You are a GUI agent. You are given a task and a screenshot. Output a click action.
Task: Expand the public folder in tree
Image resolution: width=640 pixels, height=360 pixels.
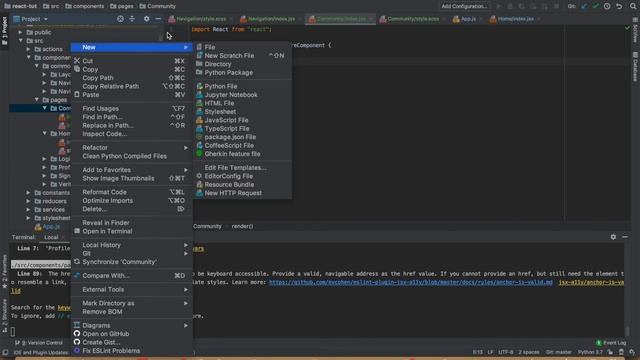[x=20, y=32]
